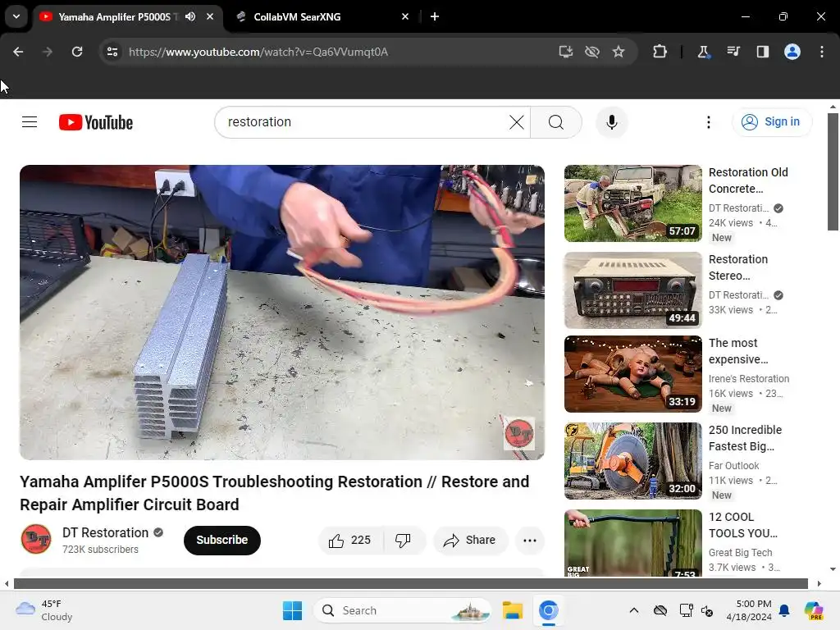Dislike this video
The width and height of the screenshot is (840, 630).
pos(404,540)
